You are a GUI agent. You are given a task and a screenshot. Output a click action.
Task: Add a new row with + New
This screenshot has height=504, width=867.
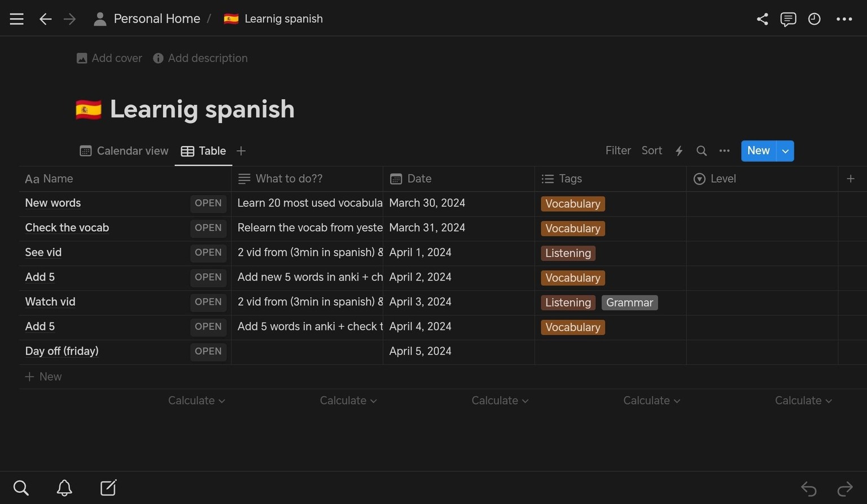tap(43, 376)
